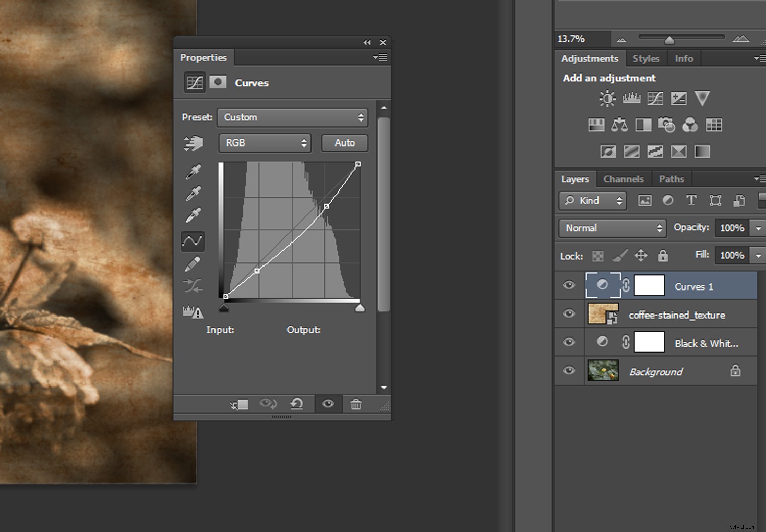The height and width of the screenshot is (532, 766).
Task: Open the Preset dropdown showing Custom
Action: (292, 117)
